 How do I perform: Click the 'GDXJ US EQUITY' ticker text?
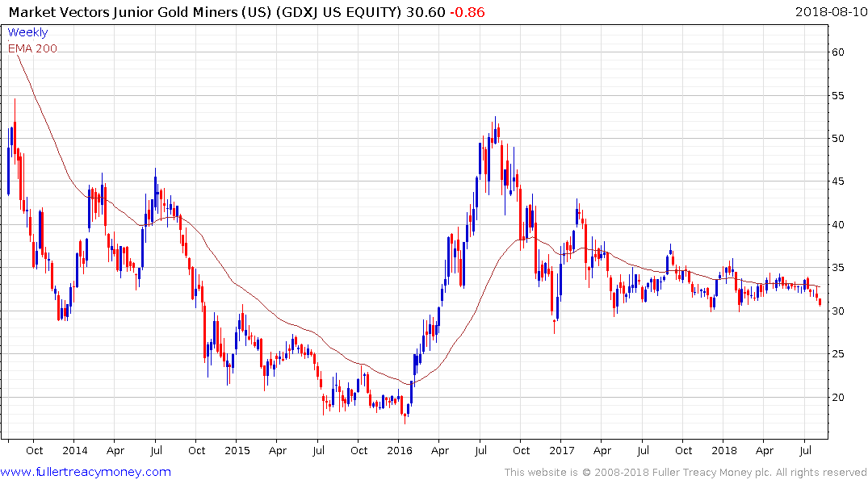click(338, 12)
